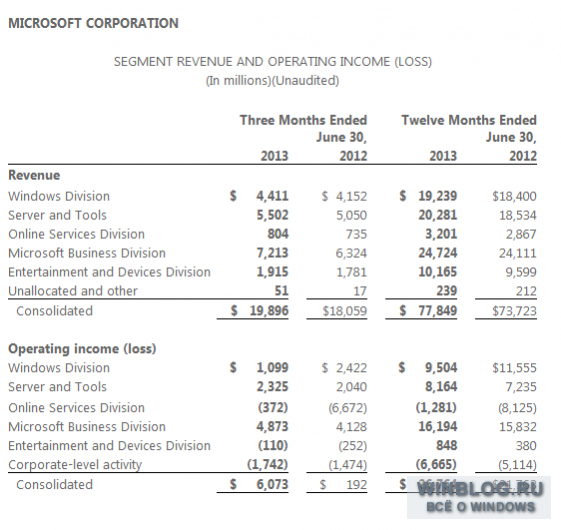Viewport: 561px width, 530px height.
Task: Select consolidated revenue $18,059
Action: click(345, 311)
